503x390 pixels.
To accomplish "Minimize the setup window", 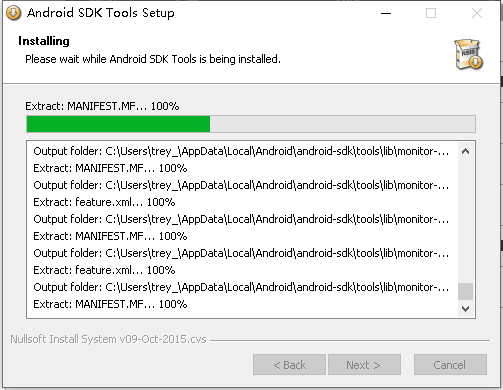I will 386,13.
